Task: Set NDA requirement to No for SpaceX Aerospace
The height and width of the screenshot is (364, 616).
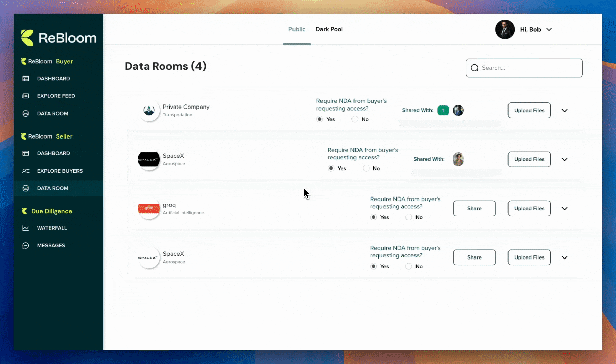Action: [366, 168]
